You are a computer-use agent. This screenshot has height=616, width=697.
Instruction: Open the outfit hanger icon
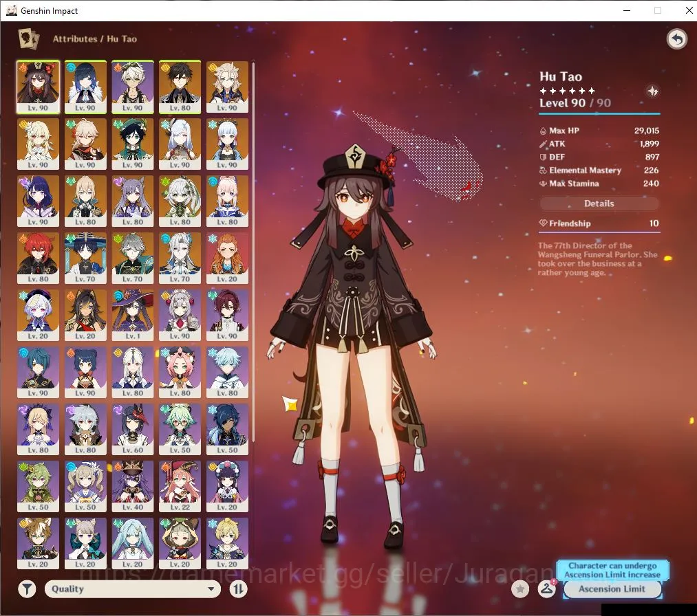(547, 589)
